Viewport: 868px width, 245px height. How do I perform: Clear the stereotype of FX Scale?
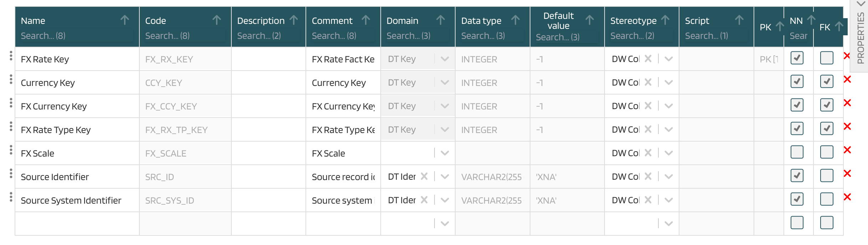(648, 153)
